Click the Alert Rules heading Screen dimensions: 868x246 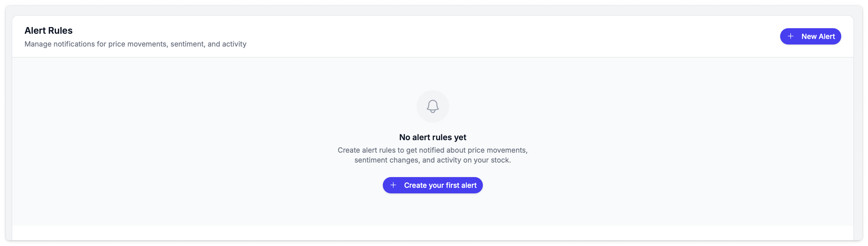49,30
